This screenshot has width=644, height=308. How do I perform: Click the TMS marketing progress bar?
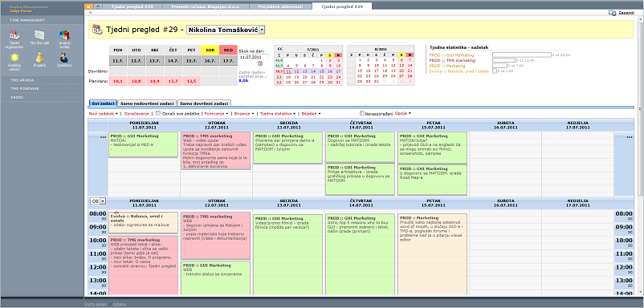click(x=504, y=60)
